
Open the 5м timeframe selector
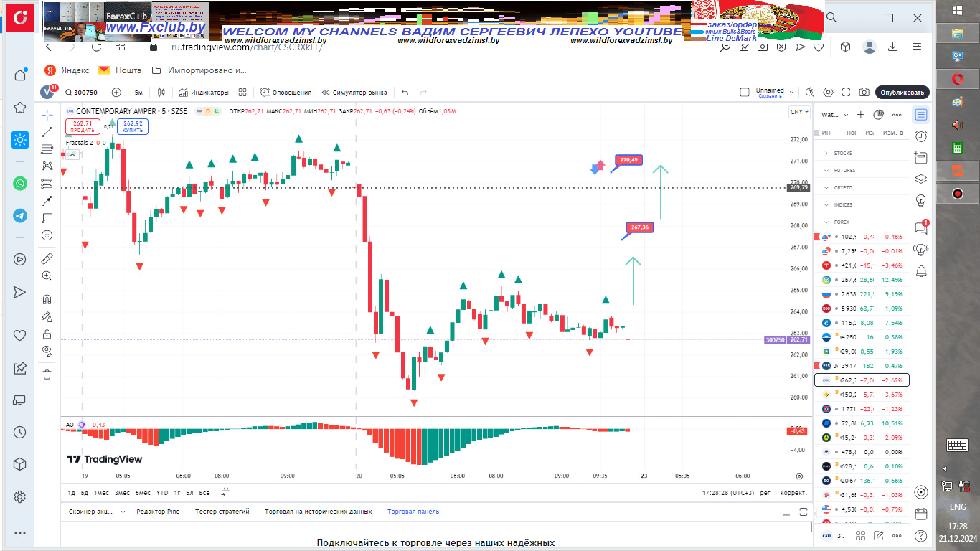[138, 93]
